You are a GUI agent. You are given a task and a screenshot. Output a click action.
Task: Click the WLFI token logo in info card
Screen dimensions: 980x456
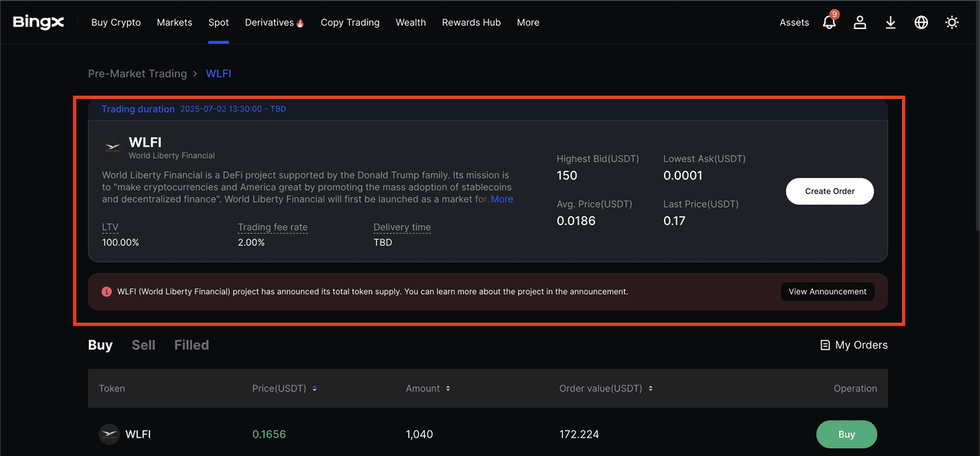pos(113,147)
